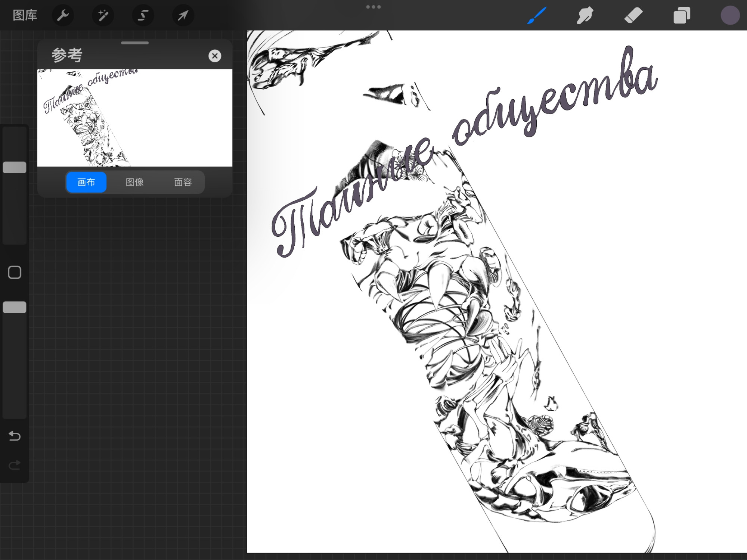Click the 参考 panel title

pyautogui.click(x=67, y=55)
